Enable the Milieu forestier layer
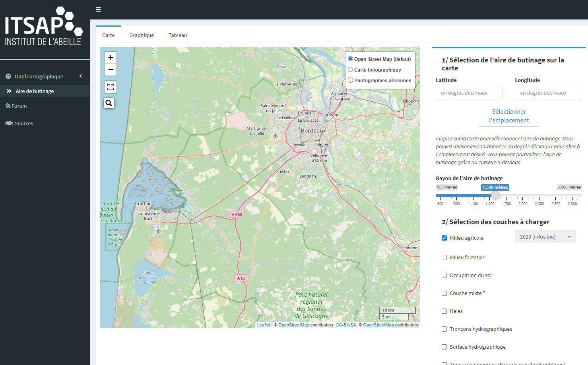Image resolution: width=588 pixels, height=365 pixels. pos(444,258)
